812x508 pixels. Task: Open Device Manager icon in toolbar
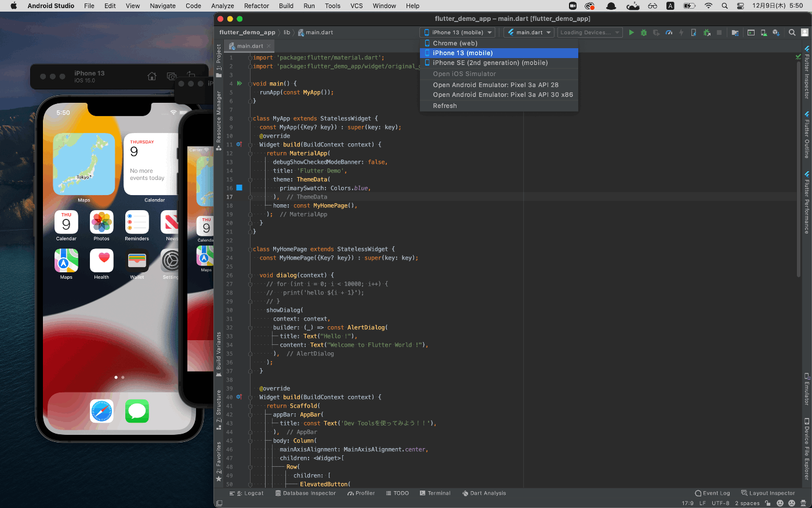764,33
